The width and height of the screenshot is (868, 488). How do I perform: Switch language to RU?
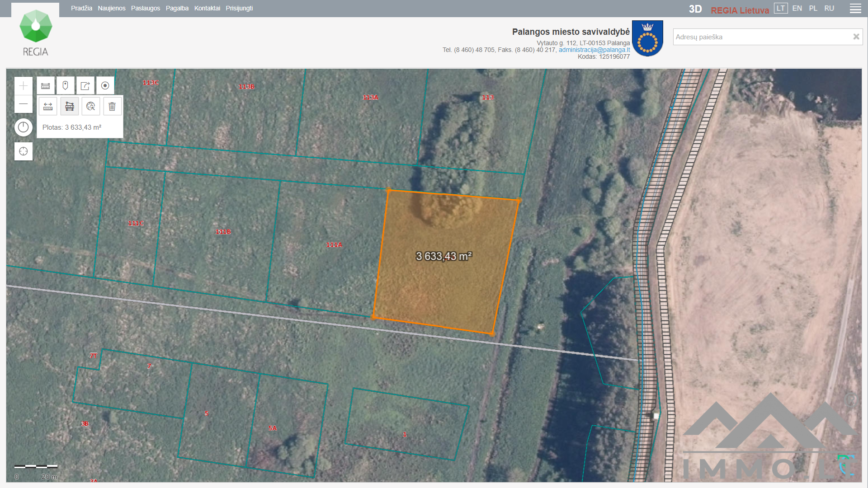click(x=829, y=8)
